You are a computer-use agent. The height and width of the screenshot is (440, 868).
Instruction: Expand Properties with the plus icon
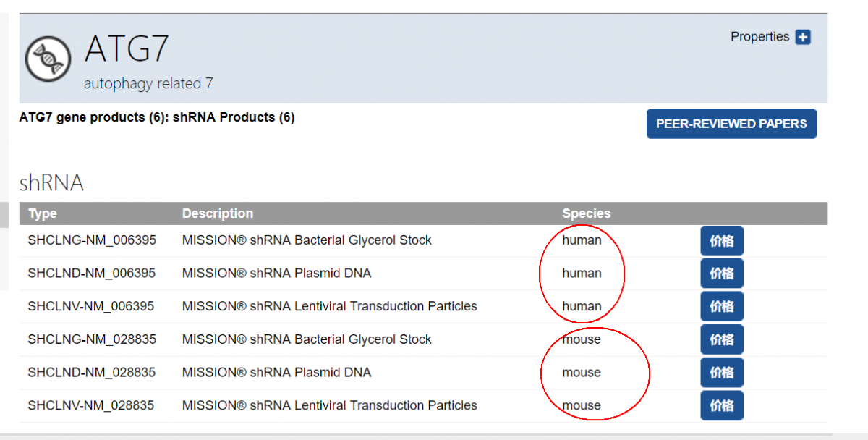click(x=803, y=38)
